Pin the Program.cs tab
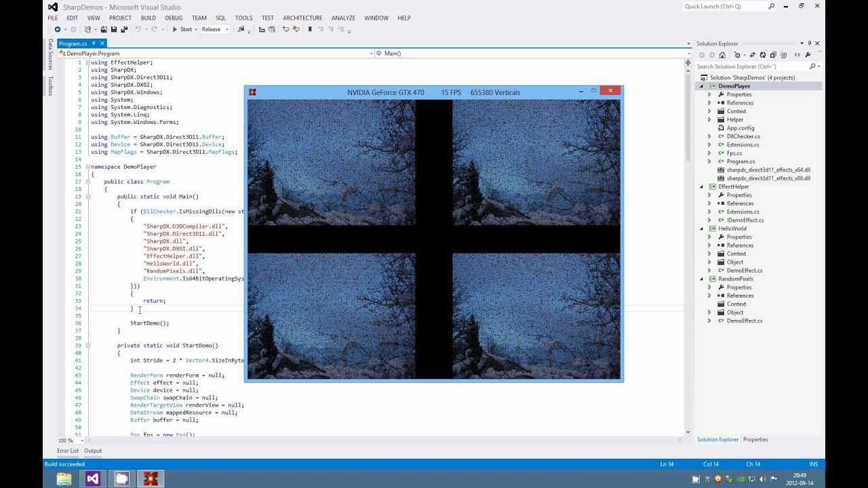Image resolution: width=868 pixels, height=488 pixels. click(x=93, y=43)
